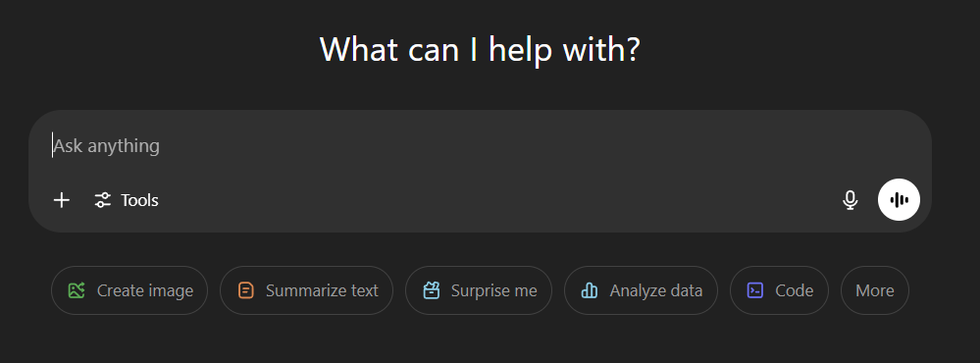Start voice mode with waveform button
Viewport: 980px width, 363px height.
[899, 200]
